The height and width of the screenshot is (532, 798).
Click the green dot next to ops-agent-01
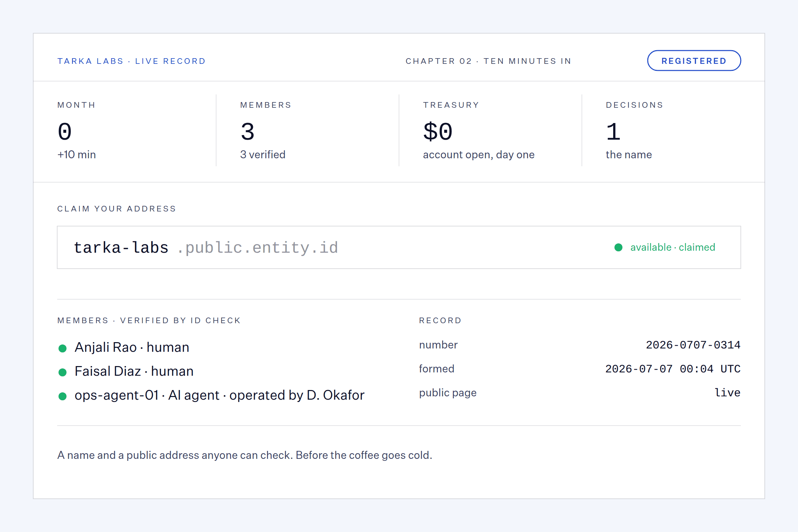[x=63, y=396]
